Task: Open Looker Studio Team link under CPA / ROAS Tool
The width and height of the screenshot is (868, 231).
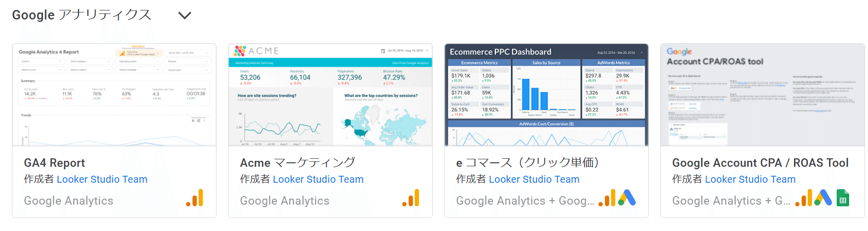Action: point(750,179)
